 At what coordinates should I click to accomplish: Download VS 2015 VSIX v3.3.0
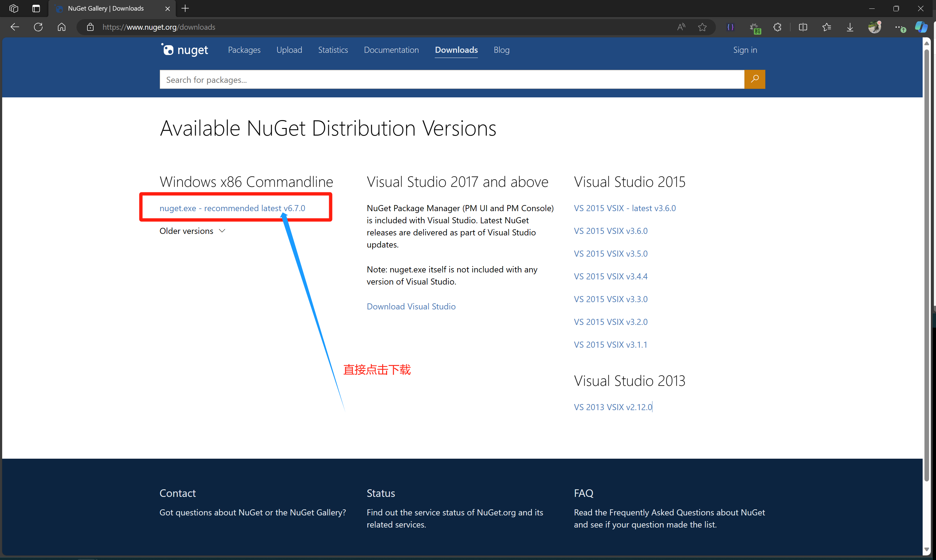click(x=611, y=299)
